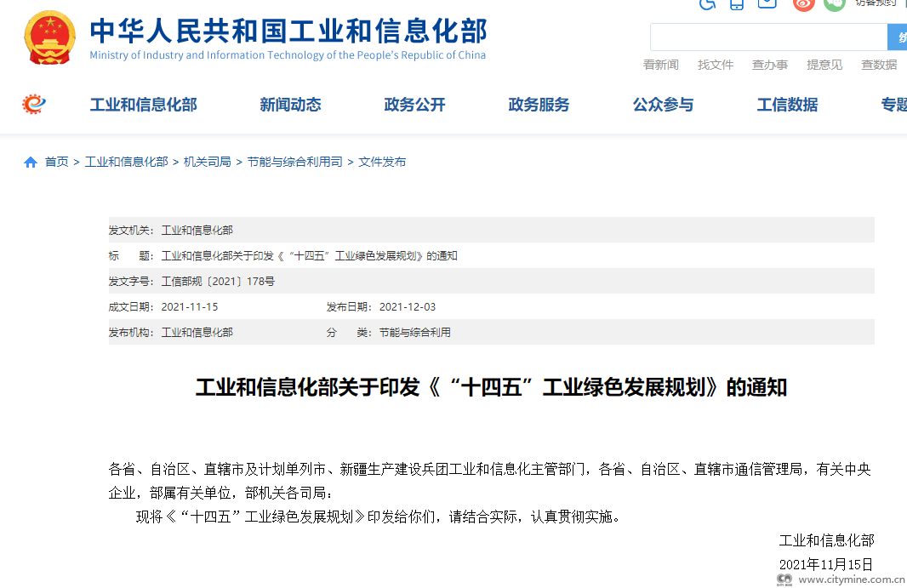Click the MIIT gear logo in navigation

[x=34, y=105]
